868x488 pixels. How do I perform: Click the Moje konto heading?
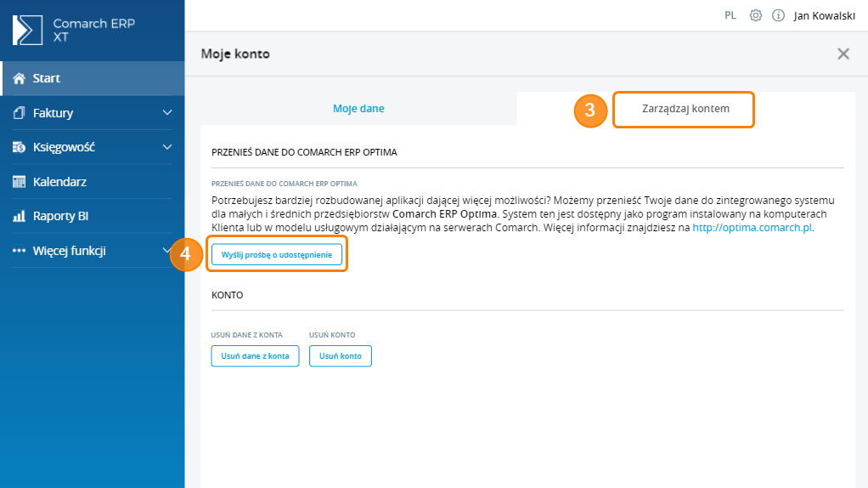click(235, 54)
